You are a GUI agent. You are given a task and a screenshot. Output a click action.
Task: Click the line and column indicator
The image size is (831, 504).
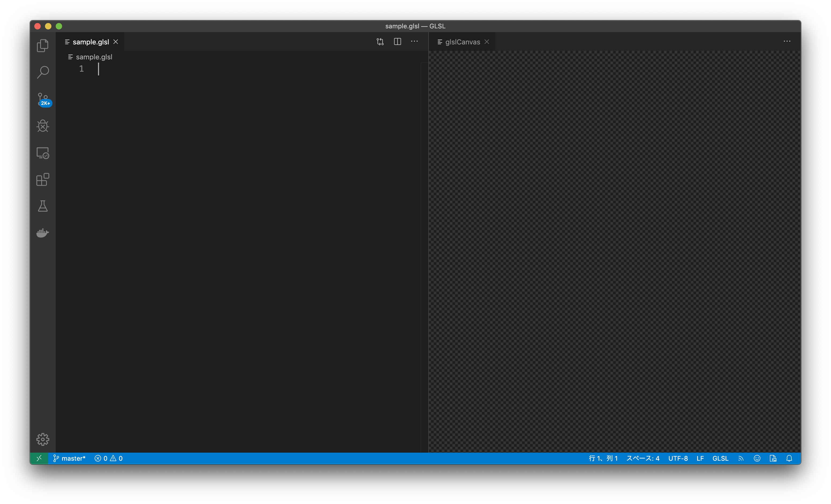[x=603, y=458]
